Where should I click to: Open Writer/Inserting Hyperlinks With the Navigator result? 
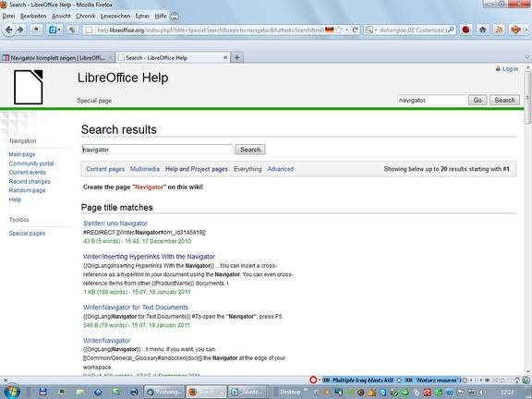point(149,257)
